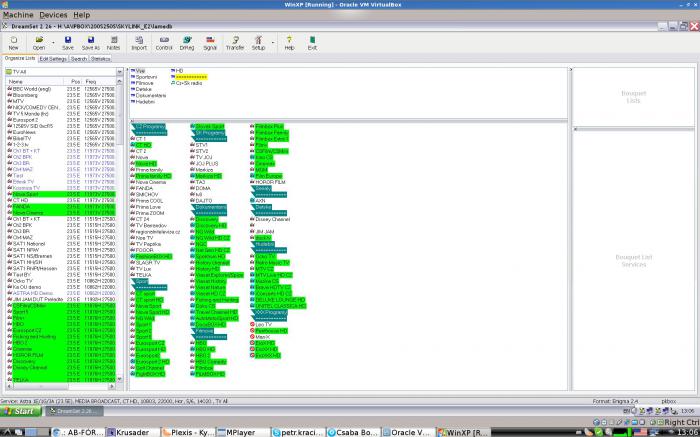Select the CT 1 service
700x437 pixels.
pos(138,139)
